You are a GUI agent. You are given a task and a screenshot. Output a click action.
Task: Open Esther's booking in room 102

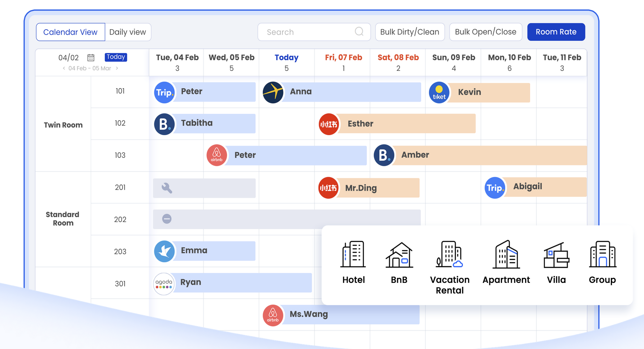[398, 124]
